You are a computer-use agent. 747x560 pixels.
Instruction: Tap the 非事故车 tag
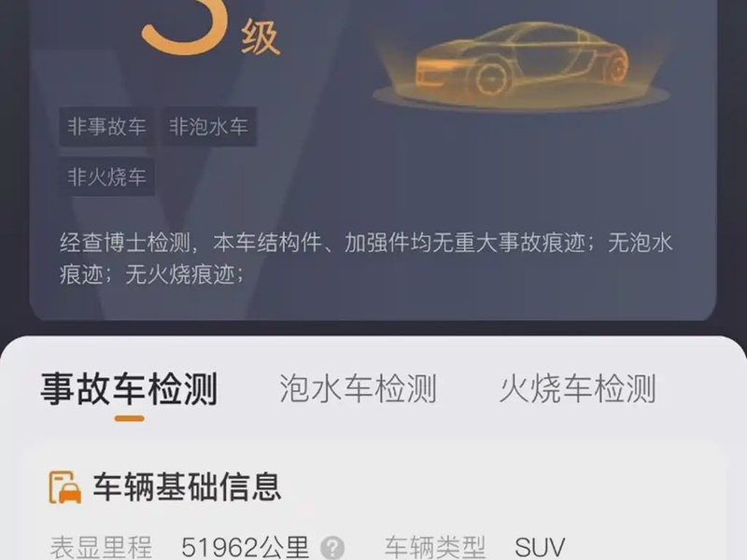click(106, 127)
